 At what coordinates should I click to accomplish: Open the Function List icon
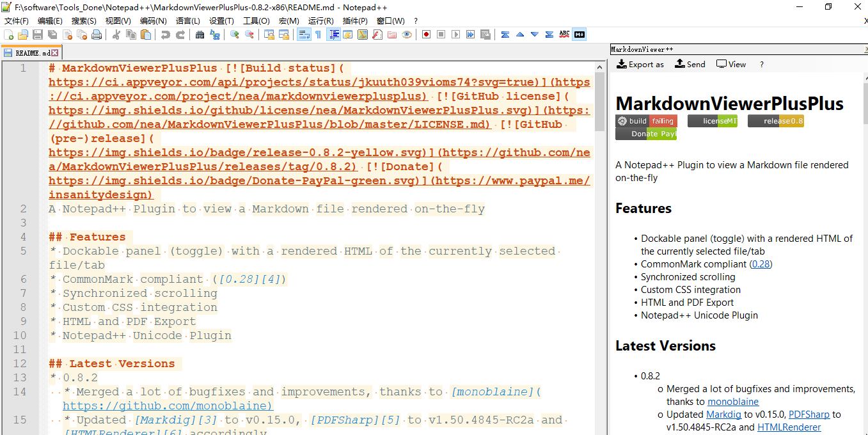377,35
